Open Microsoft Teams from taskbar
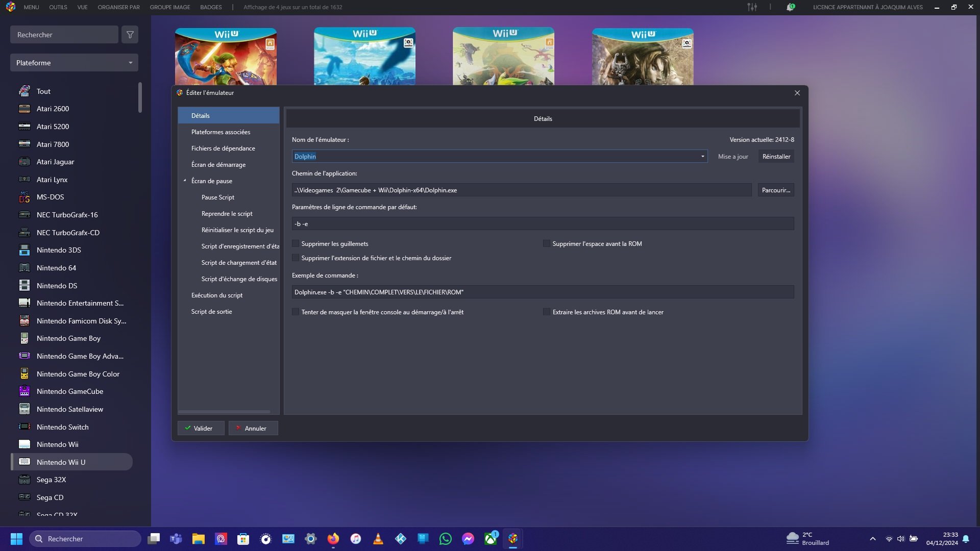 coord(176,539)
